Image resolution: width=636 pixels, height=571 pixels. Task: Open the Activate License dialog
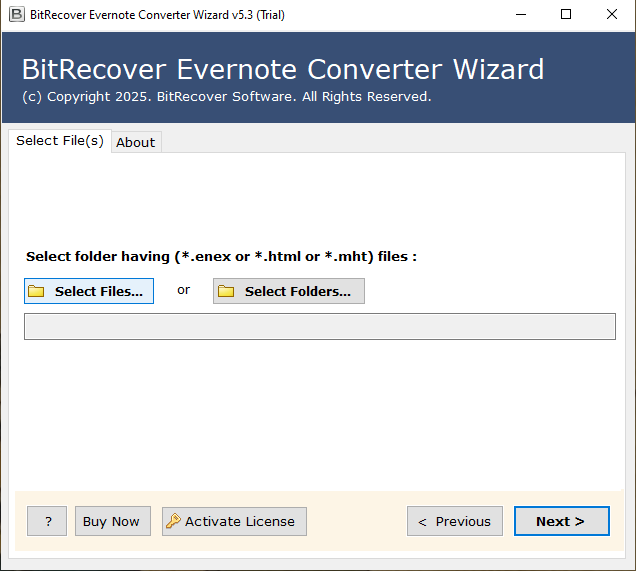(x=239, y=521)
